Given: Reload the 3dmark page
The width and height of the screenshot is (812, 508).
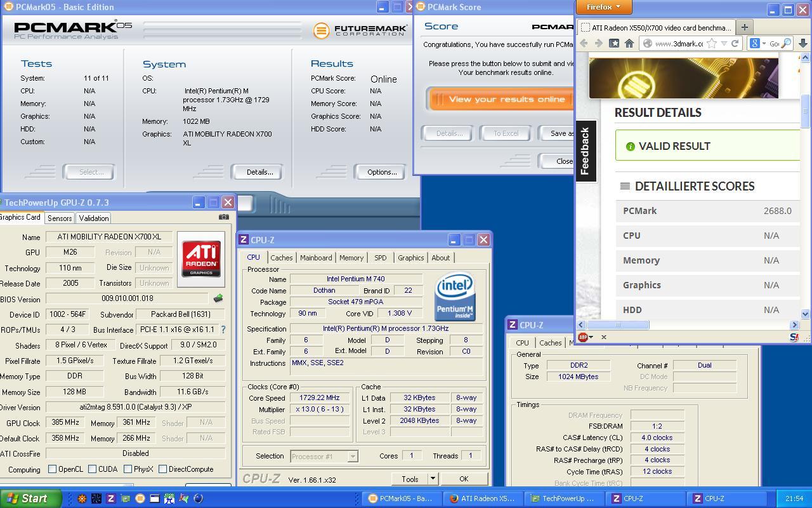Looking at the screenshot, I should (735, 43).
